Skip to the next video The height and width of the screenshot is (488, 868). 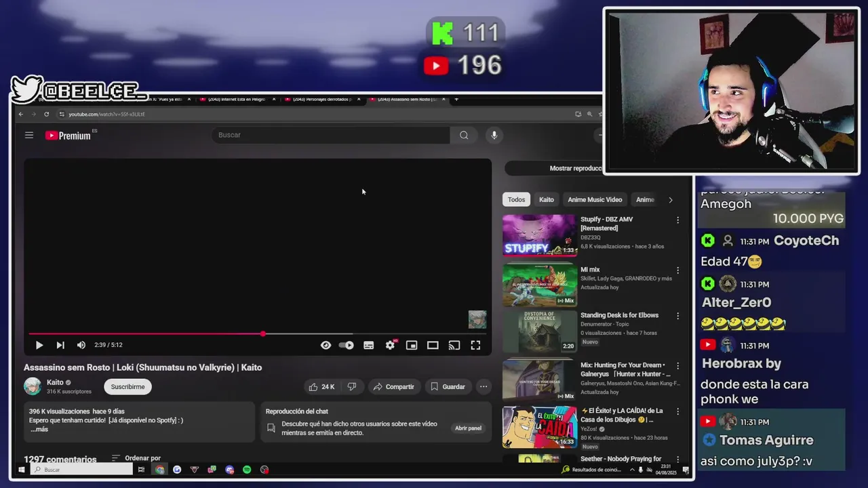(x=60, y=345)
